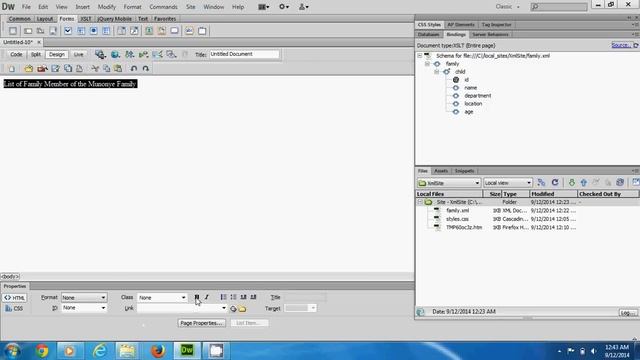Image resolution: width=640 pixels, height=360 pixels.
Task: Click the New document icon
Action: click(11, 69)
